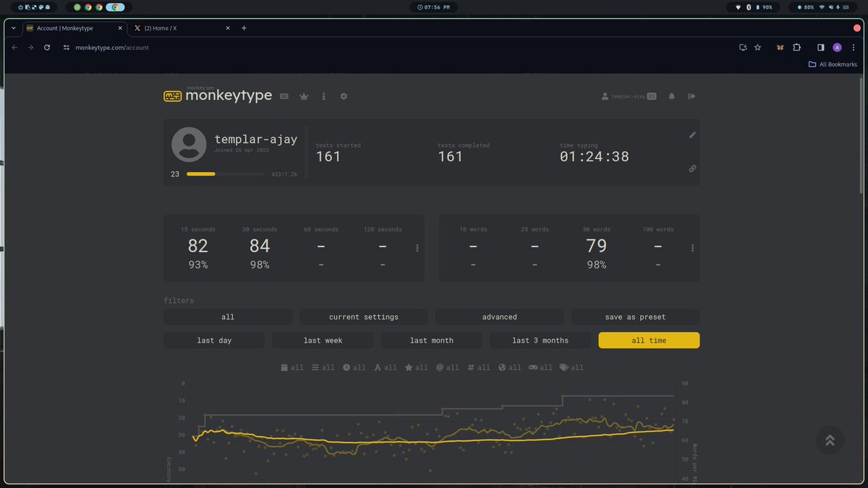This screenshot has height=488, width=868.
Task: Apply the "current settings" filter
Action: pos(364,317)
